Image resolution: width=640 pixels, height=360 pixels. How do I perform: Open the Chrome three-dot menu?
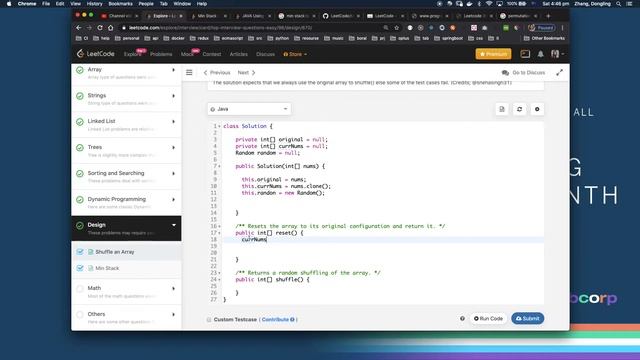click(562, 28)
